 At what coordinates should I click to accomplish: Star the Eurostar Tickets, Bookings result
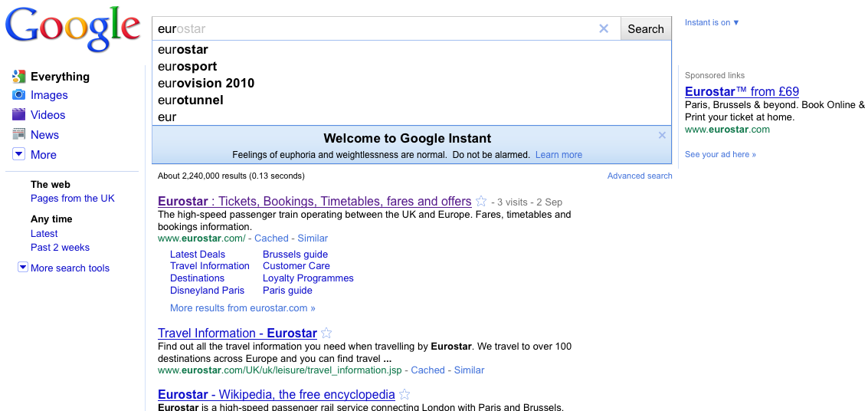[482, 201]
